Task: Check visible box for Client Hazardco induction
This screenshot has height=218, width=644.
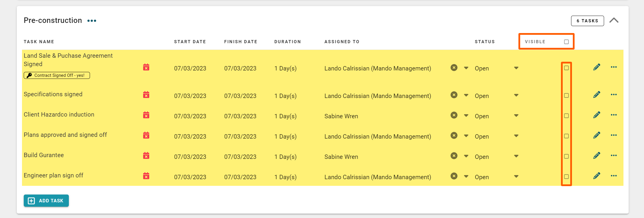Action: [x=566, y=116]
